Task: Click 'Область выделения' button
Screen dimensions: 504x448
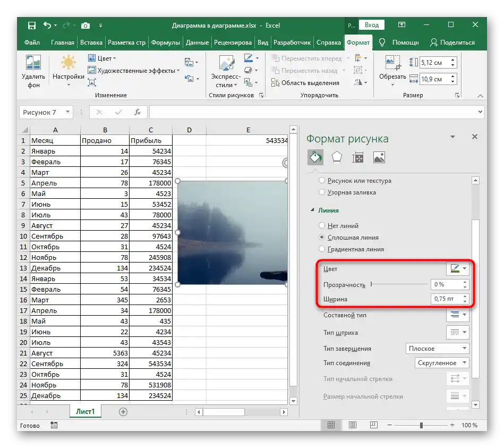Action: (305, 83)
